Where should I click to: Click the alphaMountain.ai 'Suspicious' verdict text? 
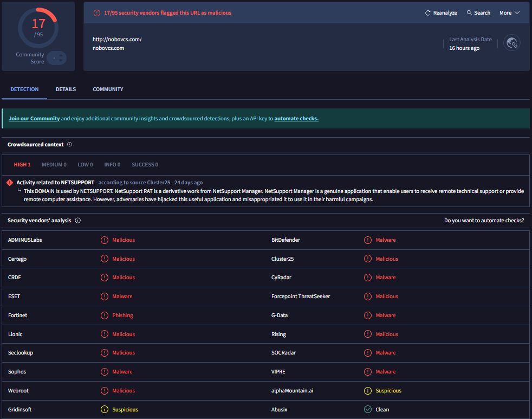coord(388,391)
